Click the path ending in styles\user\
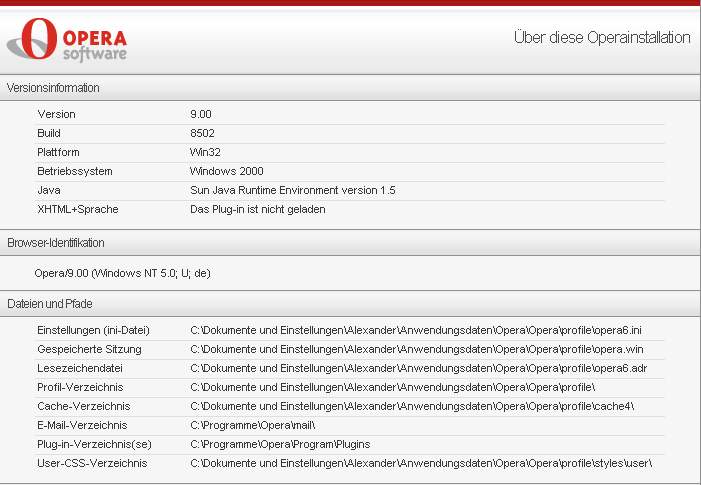701x485 pixels. [421, 463]
